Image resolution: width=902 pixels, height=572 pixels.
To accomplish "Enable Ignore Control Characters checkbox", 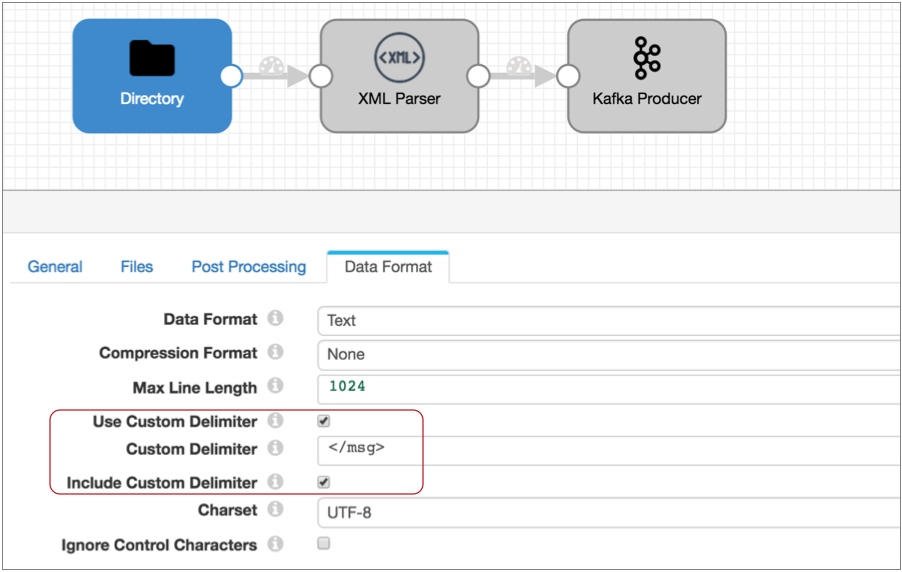I will pos(323,544).
